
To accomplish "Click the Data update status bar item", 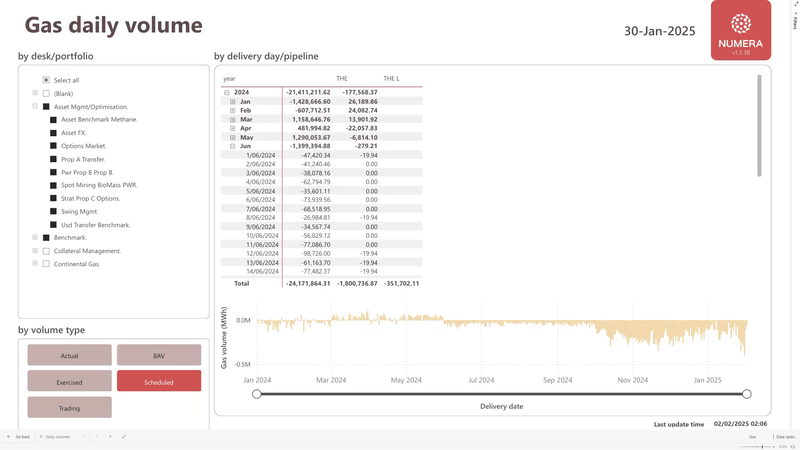I will pyautogui.click(x=786, y=437).
